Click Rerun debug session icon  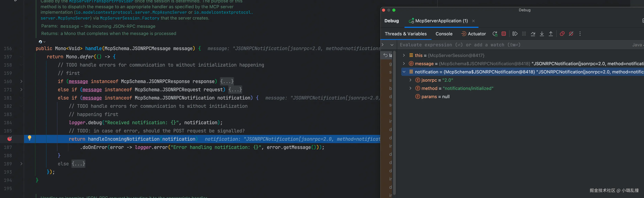point(495,34)
